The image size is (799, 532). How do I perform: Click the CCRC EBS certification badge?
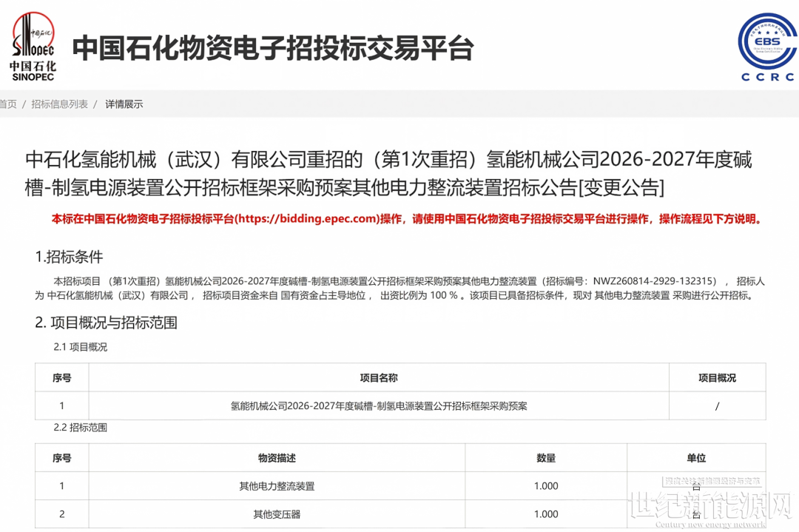(767, 47)
